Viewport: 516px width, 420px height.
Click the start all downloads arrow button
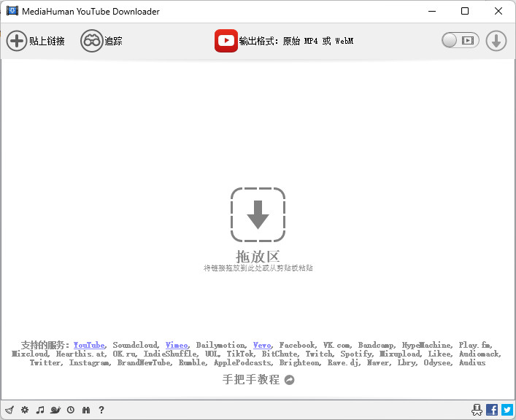coord(496,41)
